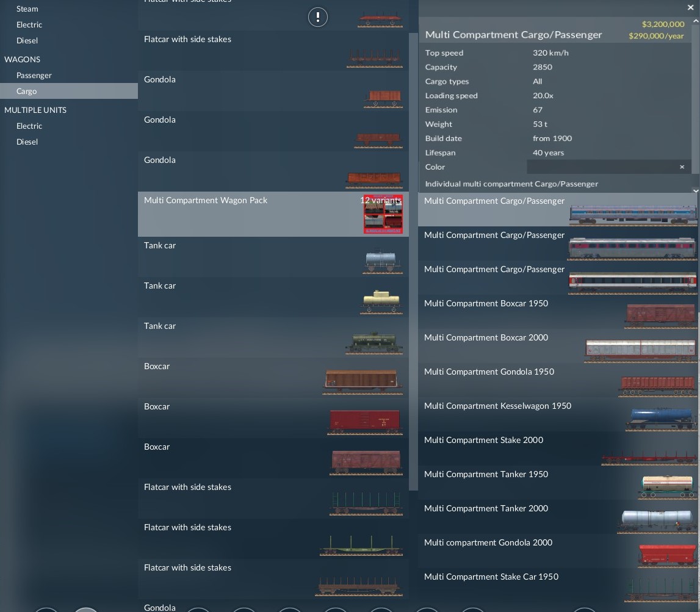Click the Boxcar 1950 wagon image
This screenshot has width=700, height=612.
point(661,315)
